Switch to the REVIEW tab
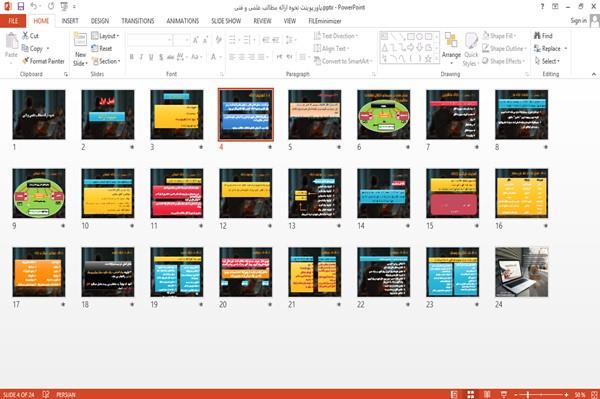The height and width of the screenshot is (399, 600). tap(262, 21)
